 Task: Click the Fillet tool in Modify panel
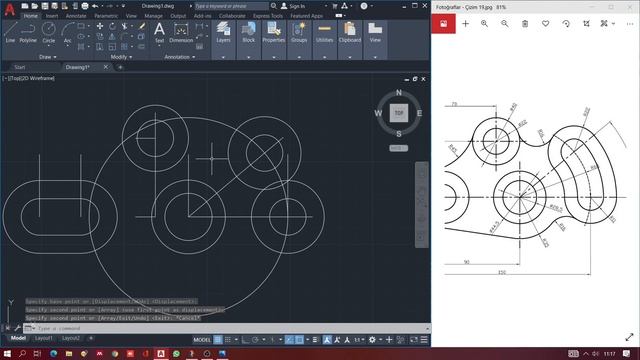125,37
